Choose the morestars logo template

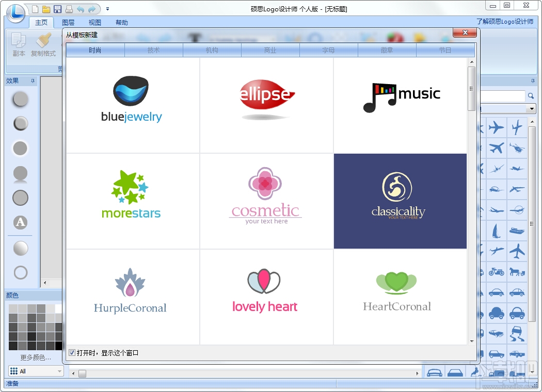(133, 201)
